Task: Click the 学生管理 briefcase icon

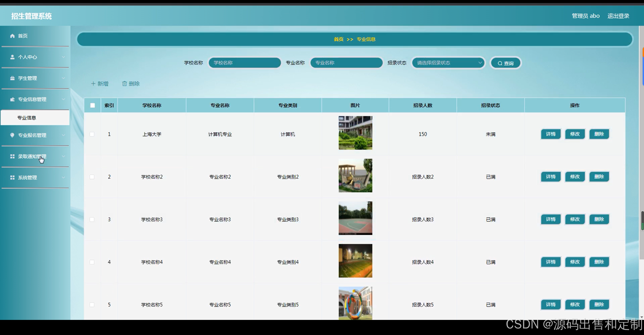Action: click(12, 78)
